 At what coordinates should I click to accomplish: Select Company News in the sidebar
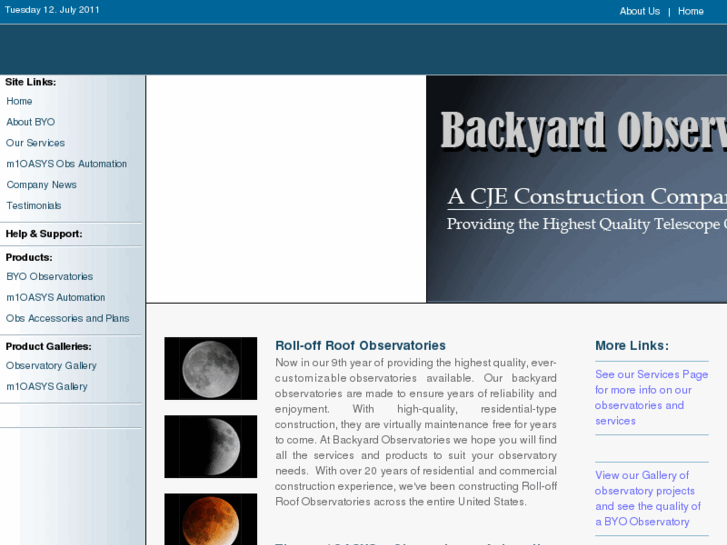41,185
